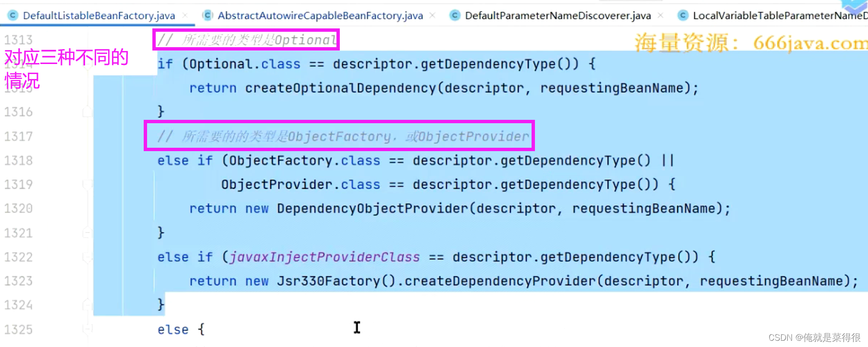
Task: Click class icon on LocalVariableTableParameterName tab
Action: tap(682, 15)
